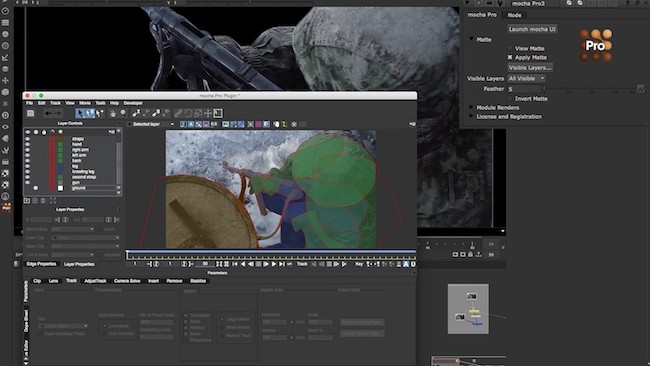Image resolution: width=650 pixels, height=366 pixels.
Task: Open the Movie menu in mocha
Action: 85,103
